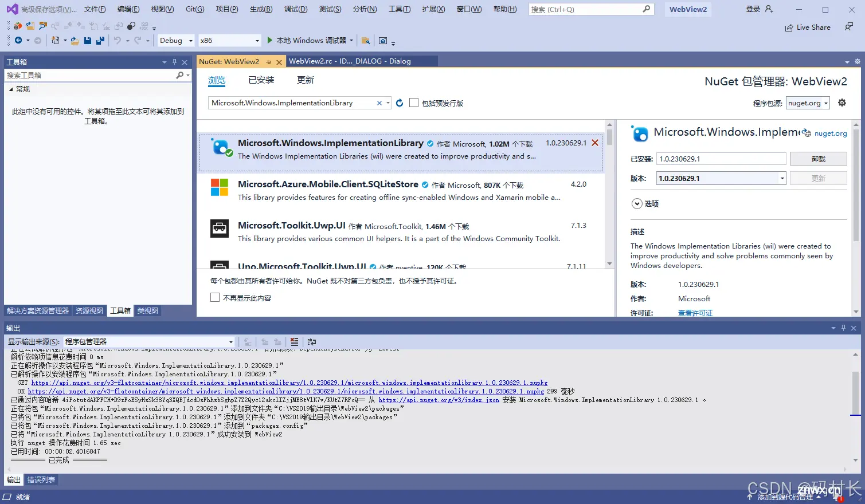Open the 文件(F) menu

(95, 9)
